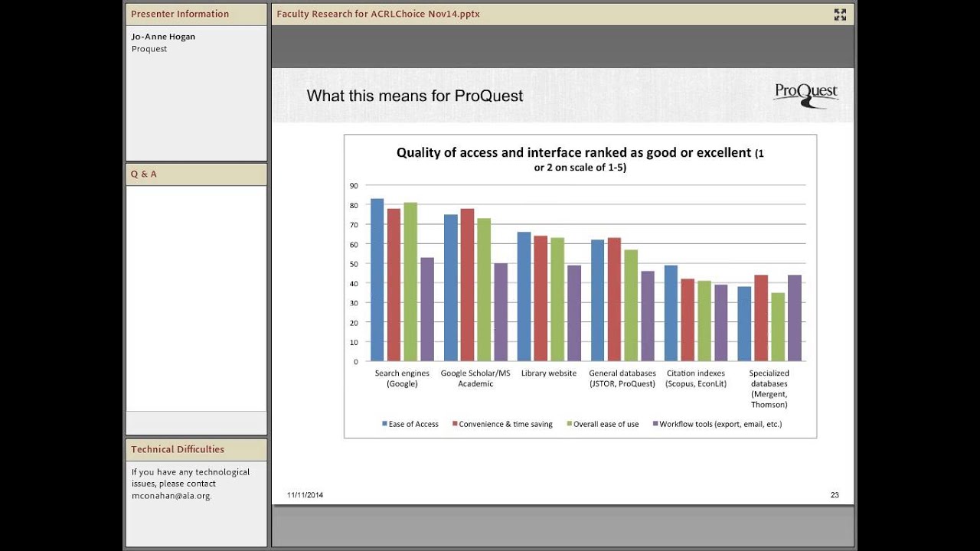Click the Library website axis label
980x551 pixels.
pos(549,373)
